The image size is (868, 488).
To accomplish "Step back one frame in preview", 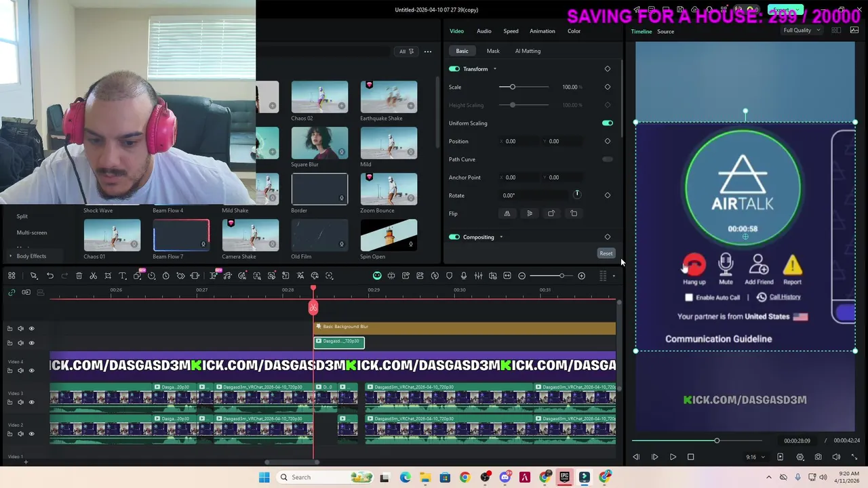I will point(636,457).
